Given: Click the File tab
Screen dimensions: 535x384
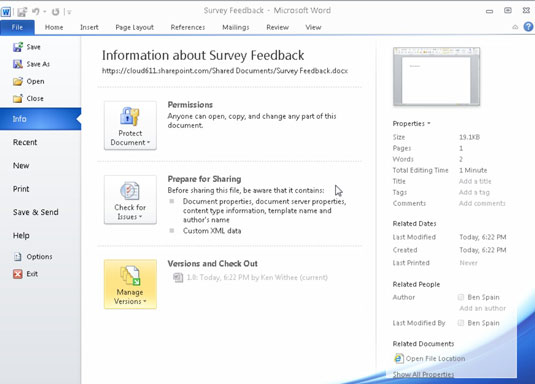Looking at the screenshot, I should [17, 27].
